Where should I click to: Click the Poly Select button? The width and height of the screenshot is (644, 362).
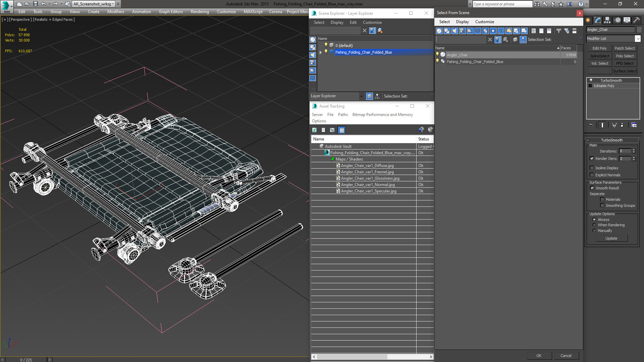tap(625, 56)
